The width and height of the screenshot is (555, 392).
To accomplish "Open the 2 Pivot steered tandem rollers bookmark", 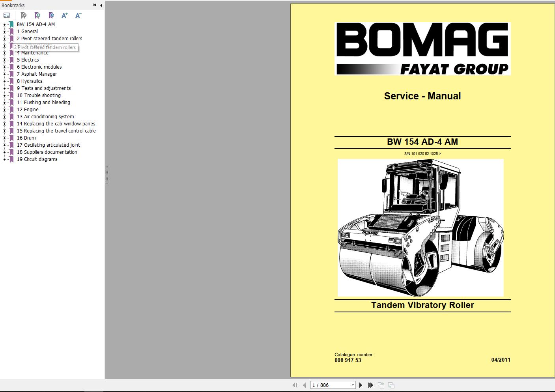I will [50, 39].
